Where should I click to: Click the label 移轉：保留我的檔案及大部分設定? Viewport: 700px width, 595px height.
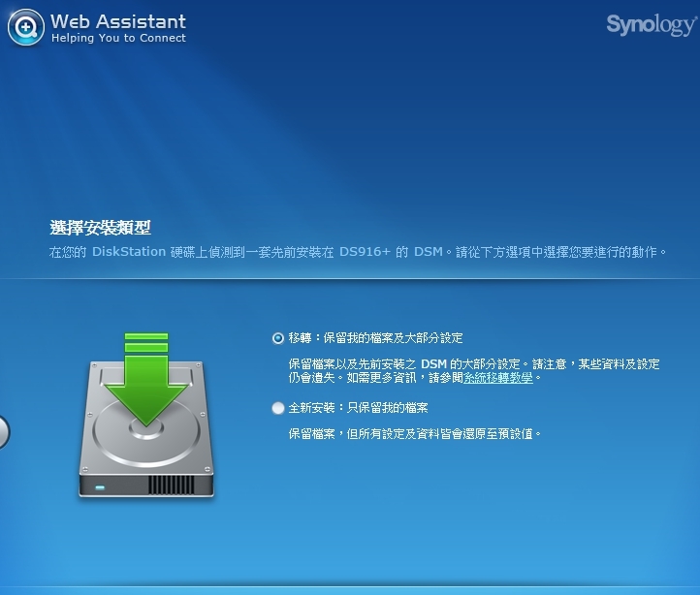click(375, 338)
